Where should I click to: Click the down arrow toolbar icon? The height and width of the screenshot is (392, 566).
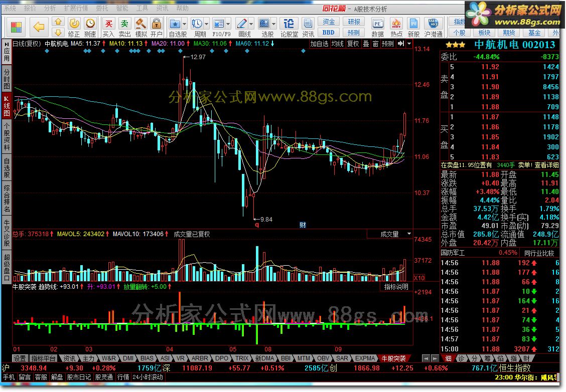(58, 33)
